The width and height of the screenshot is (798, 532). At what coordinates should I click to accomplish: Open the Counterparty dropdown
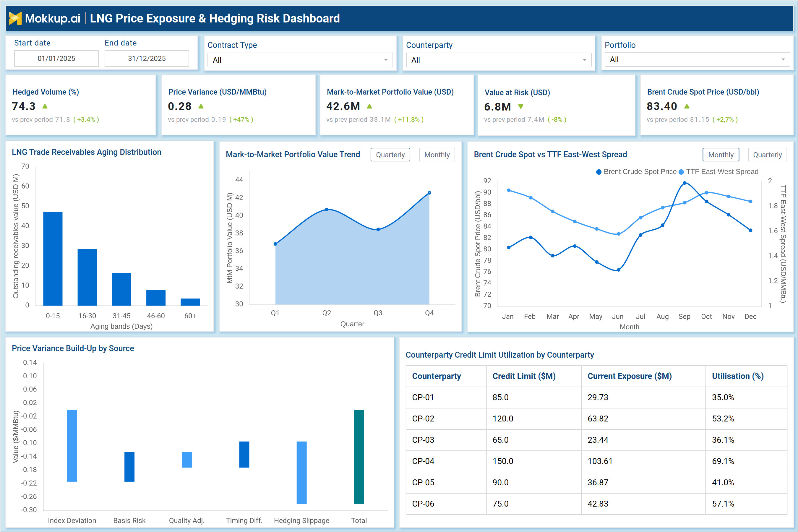coord(498,60)
